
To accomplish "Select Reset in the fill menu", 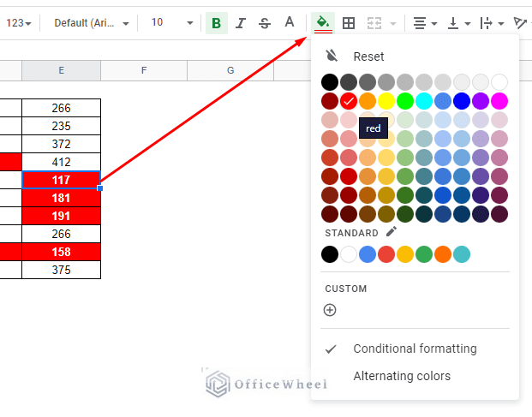I will tap(368, 57).
